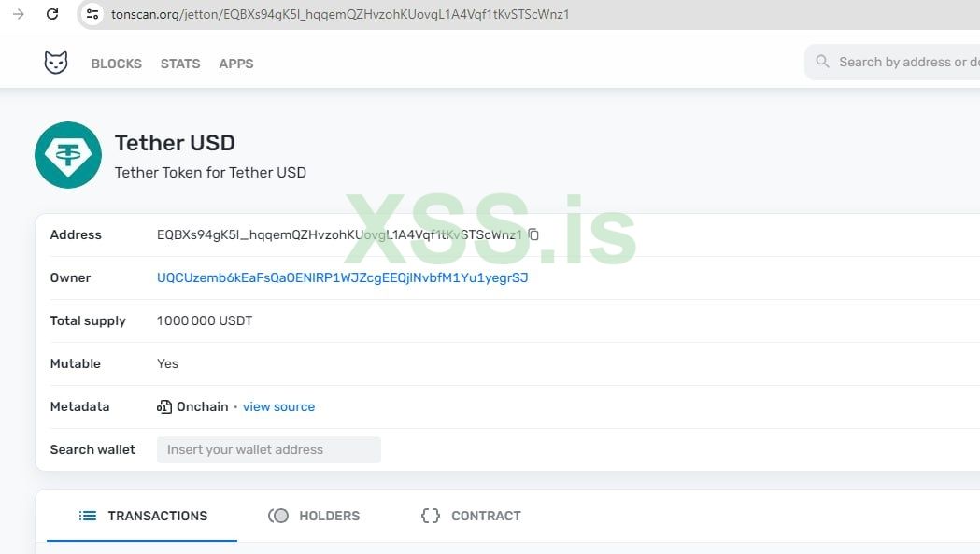
Task: Click the Holders tab icon
Action: (278, 516)
